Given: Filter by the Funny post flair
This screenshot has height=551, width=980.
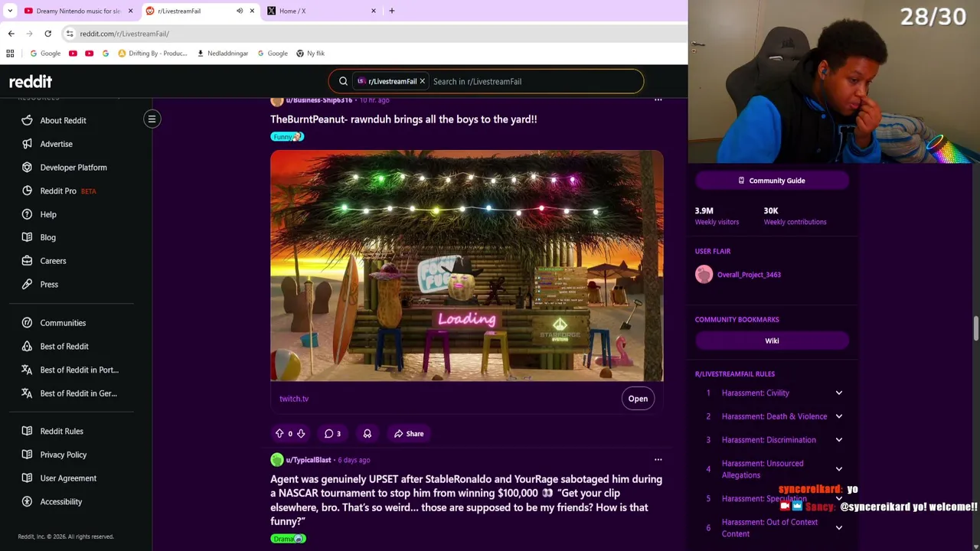Looking at the screenshot, I should (287, 137).
